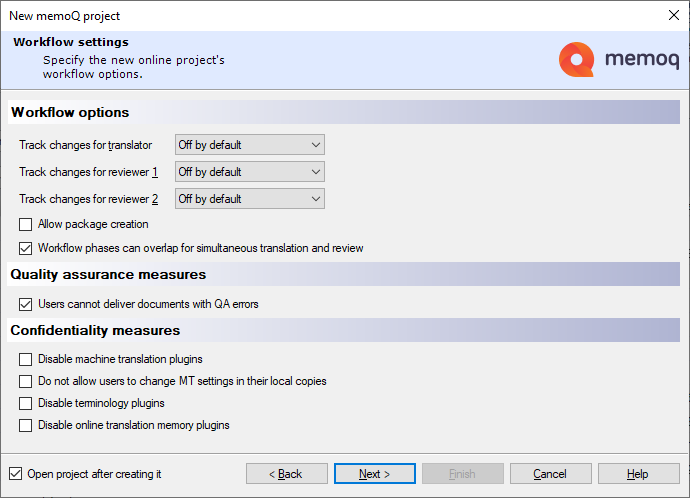Tick Do not allow users to change MT settings
Image resolution: width=690 pixels, height=498 pixels.
(26, 381)
